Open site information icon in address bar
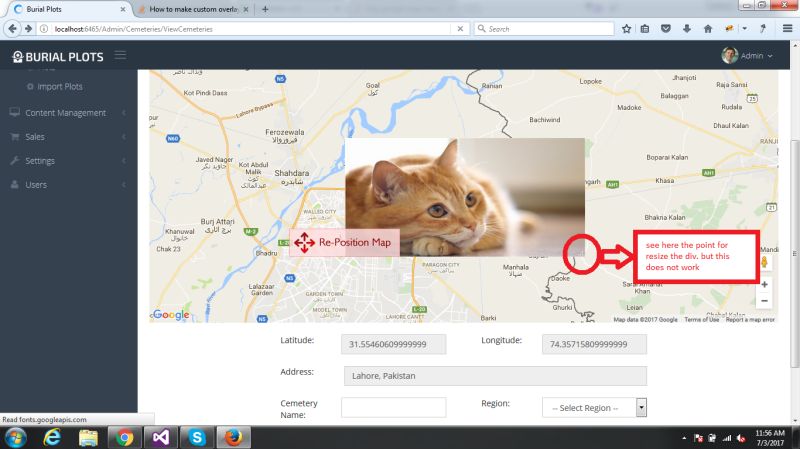Screen dimensions: 800x449 coord(44,29)
